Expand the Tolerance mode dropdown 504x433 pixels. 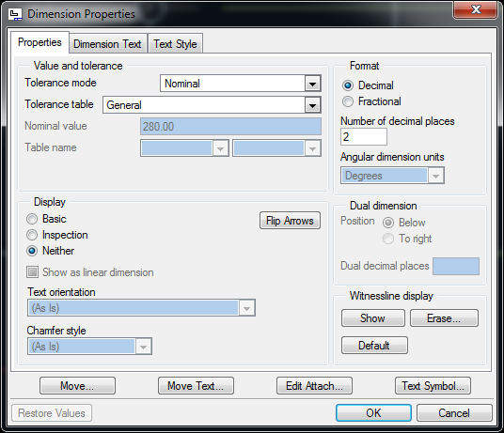coord(312,84)
